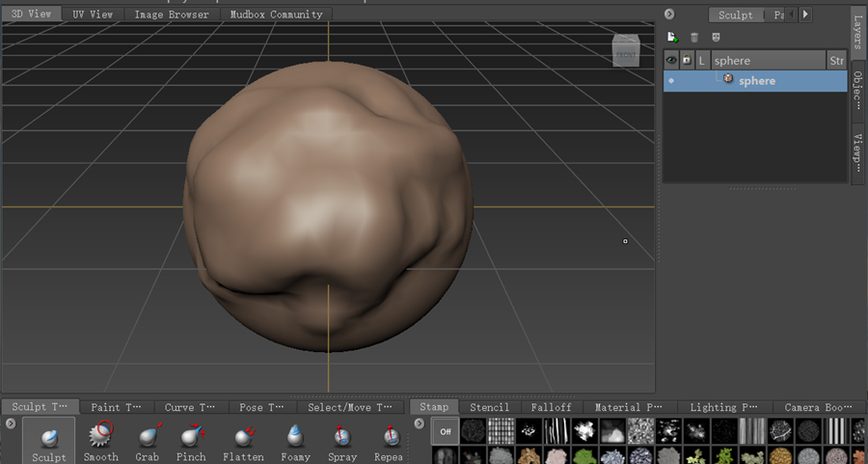
Task: Toggle the eye visibility column header
Action: click(671, 60)
